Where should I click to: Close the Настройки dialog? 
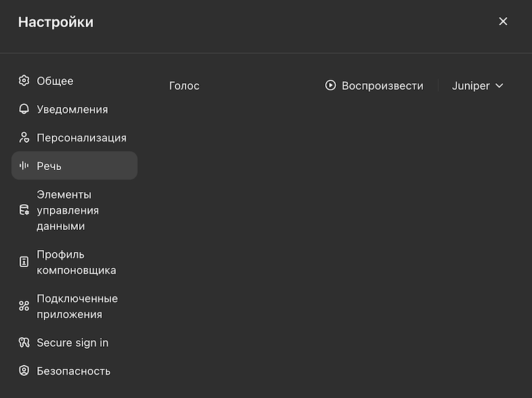point(503,21)
